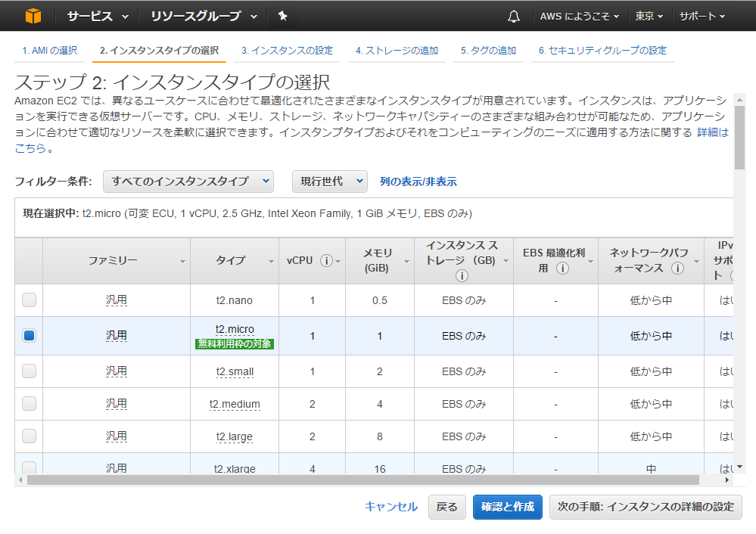
Task: Click the 無料利用枠の対象 green badge
Action: [235, 343]
